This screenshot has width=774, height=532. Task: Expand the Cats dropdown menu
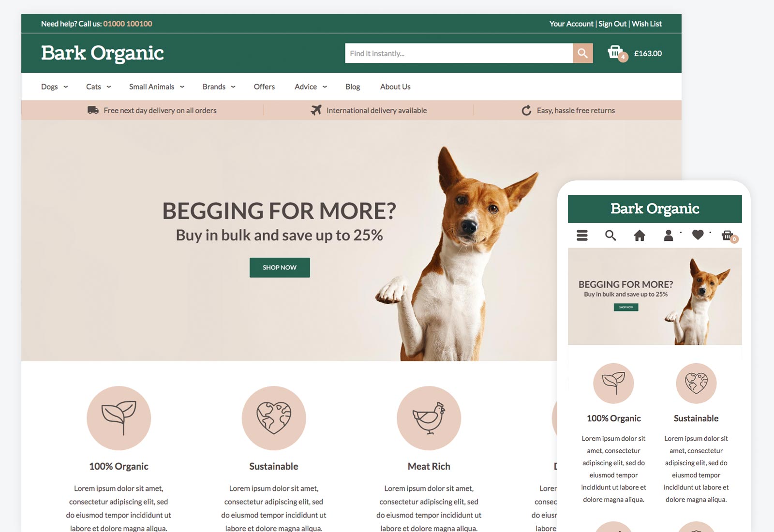pyautogui.click(x=99, y=87)
